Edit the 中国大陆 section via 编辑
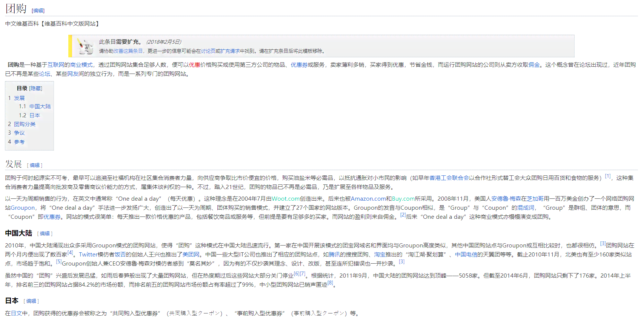This screenshot has width=644, height=324. pos(45,234)
